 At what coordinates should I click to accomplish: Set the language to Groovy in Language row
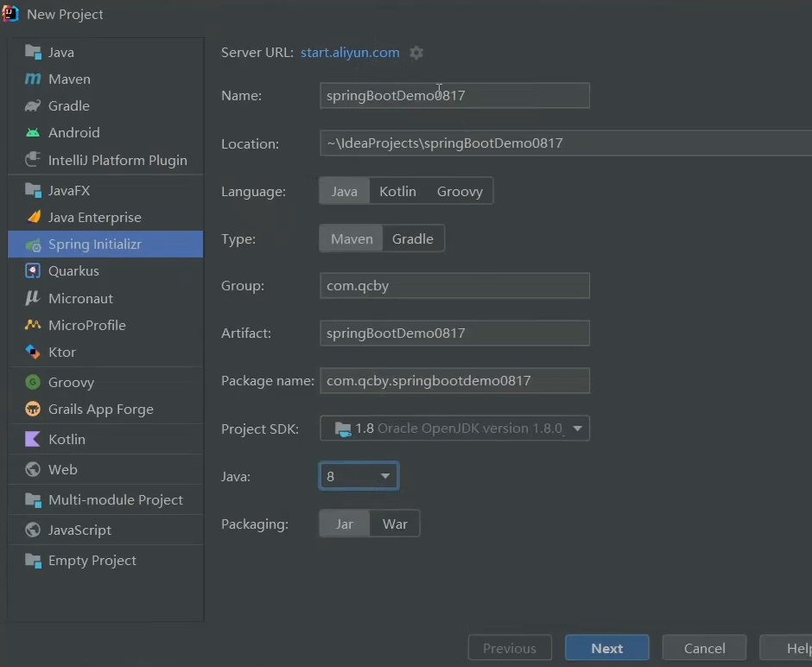(x=460, y=191)
